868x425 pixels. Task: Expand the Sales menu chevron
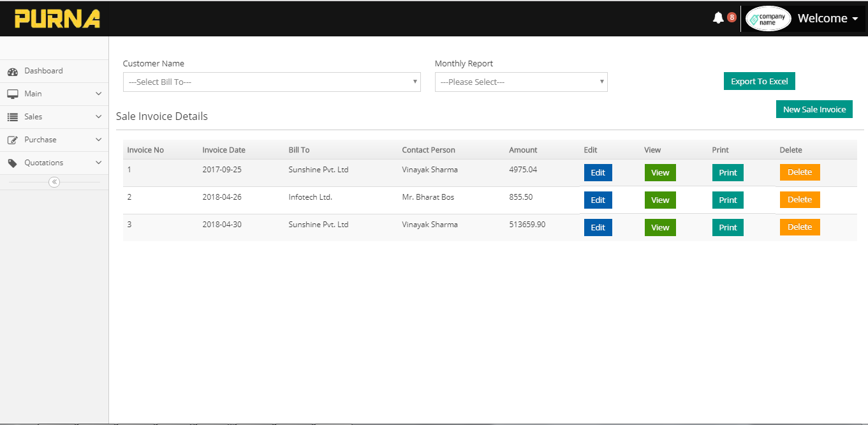[98, 117]
